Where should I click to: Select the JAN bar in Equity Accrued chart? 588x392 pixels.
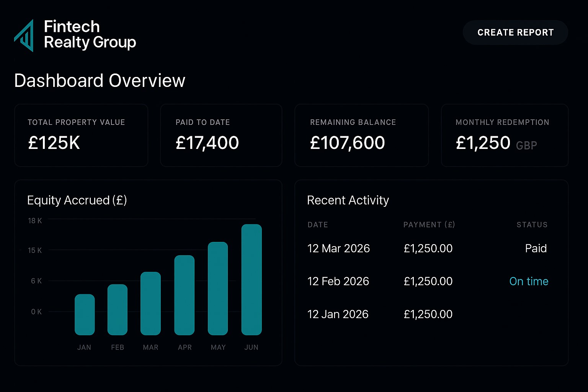pyautogui.click(x=85, y=314)
